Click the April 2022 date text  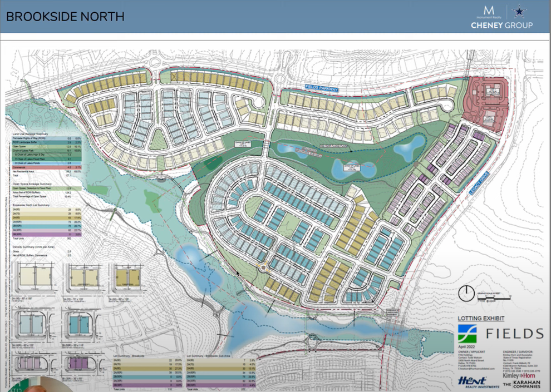(466, 346)
